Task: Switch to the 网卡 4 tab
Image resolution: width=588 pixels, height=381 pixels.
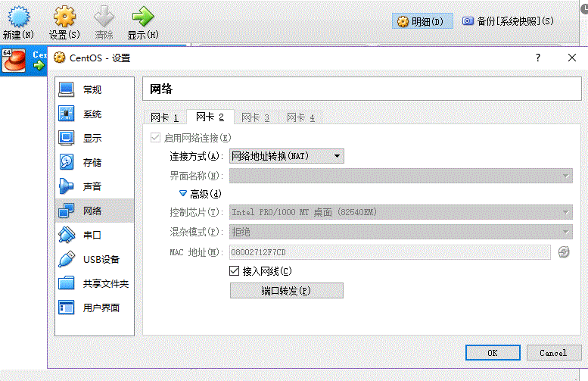Action: [300, 117]
